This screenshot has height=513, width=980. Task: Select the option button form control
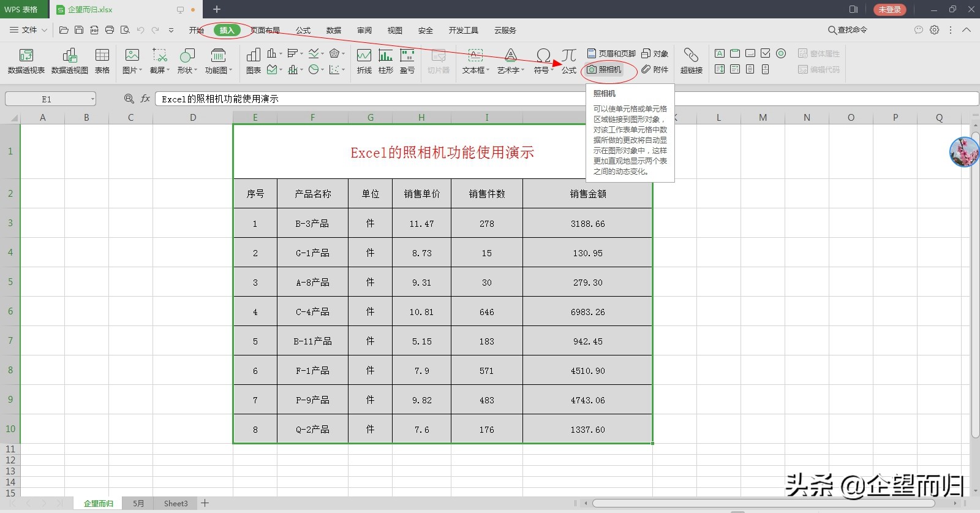[x=781, y=53]
